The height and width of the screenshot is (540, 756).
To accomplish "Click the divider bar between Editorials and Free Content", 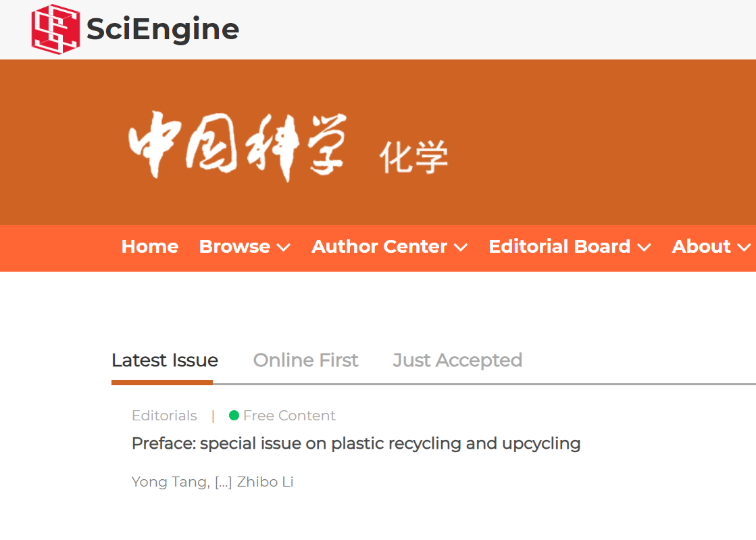I will [x=213, y=416].
